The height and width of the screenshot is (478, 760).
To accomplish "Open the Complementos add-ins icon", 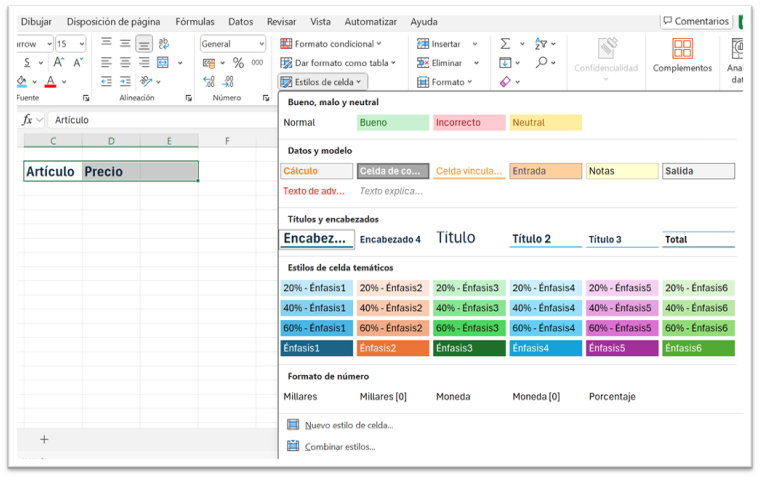I will (x=682, y=54).
